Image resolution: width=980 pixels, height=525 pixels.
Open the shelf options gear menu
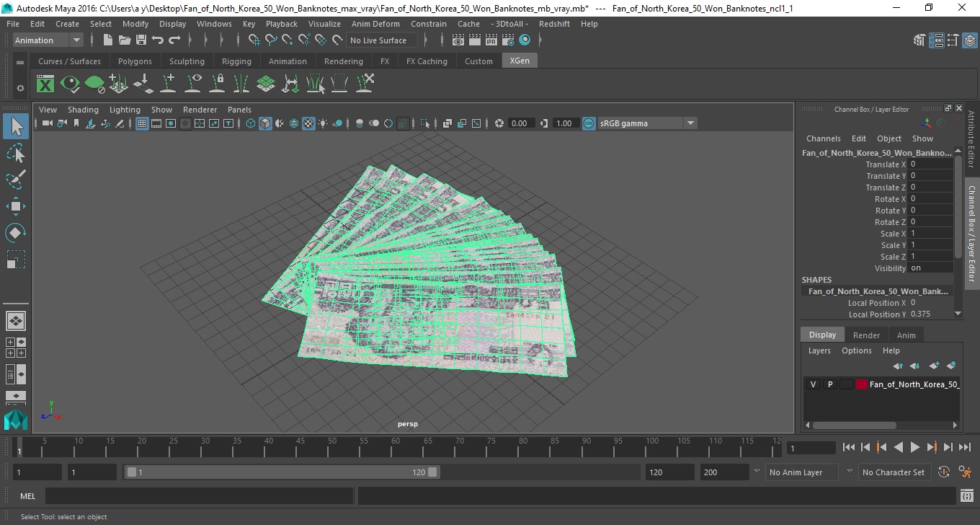pos(20,88)
